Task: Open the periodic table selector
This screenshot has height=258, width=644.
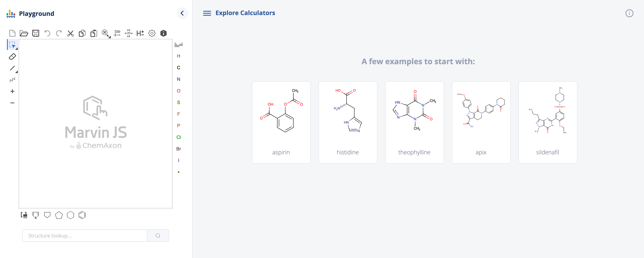Action: (x=178, y=45)
